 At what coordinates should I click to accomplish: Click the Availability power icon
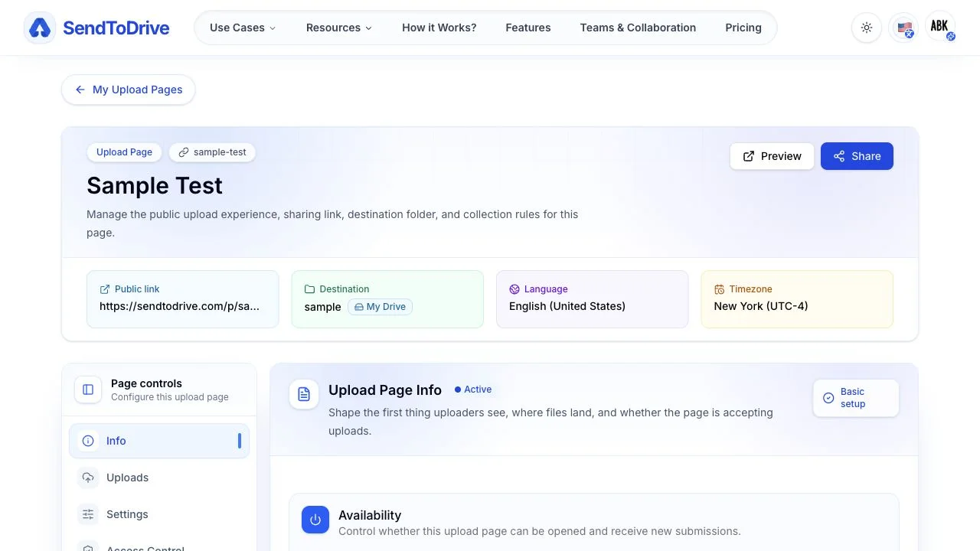315,520
